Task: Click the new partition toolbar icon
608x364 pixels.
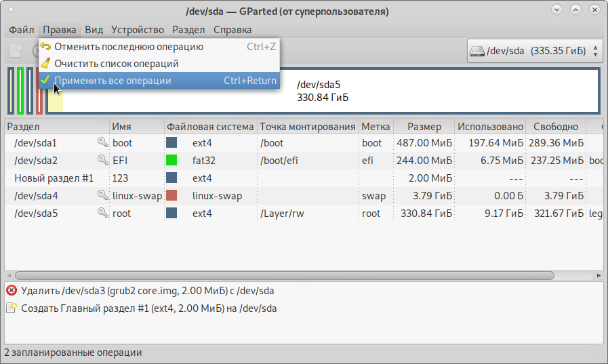Action: click(x=16, y=51)
